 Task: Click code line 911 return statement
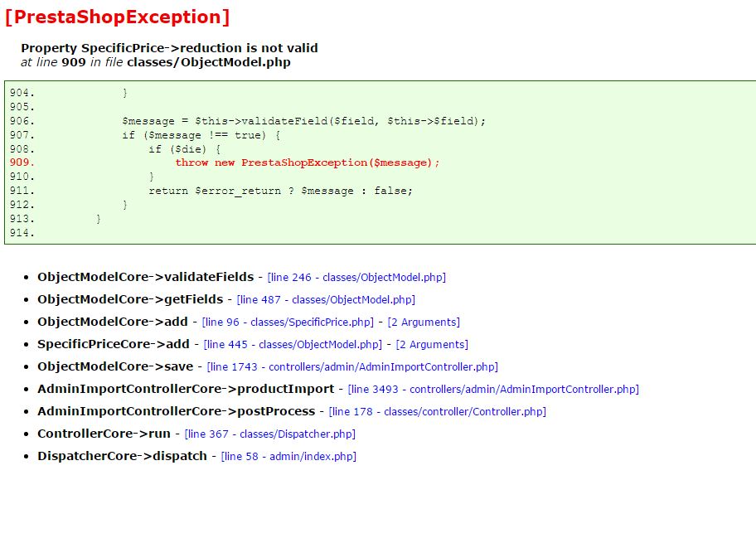pos(281,191)
